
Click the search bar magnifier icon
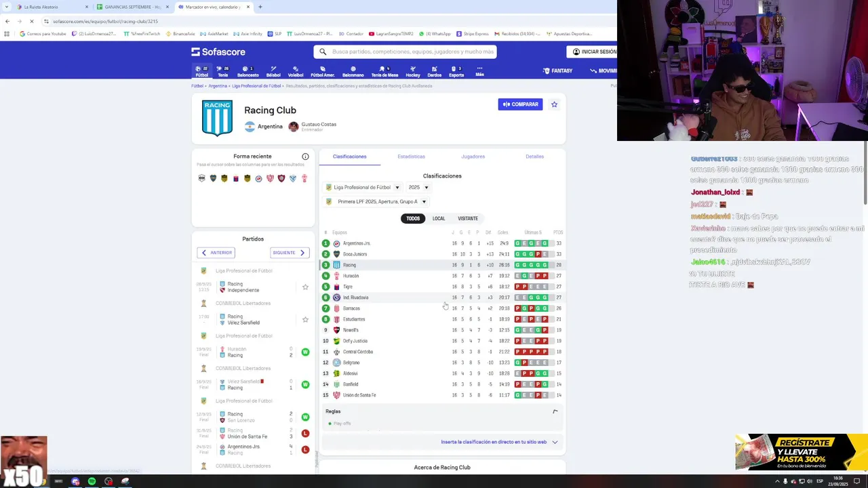pyautogui.click(x=323, y=52)
